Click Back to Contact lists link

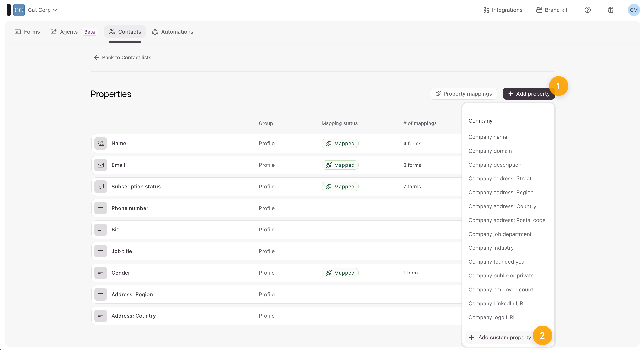coord(123,58)
